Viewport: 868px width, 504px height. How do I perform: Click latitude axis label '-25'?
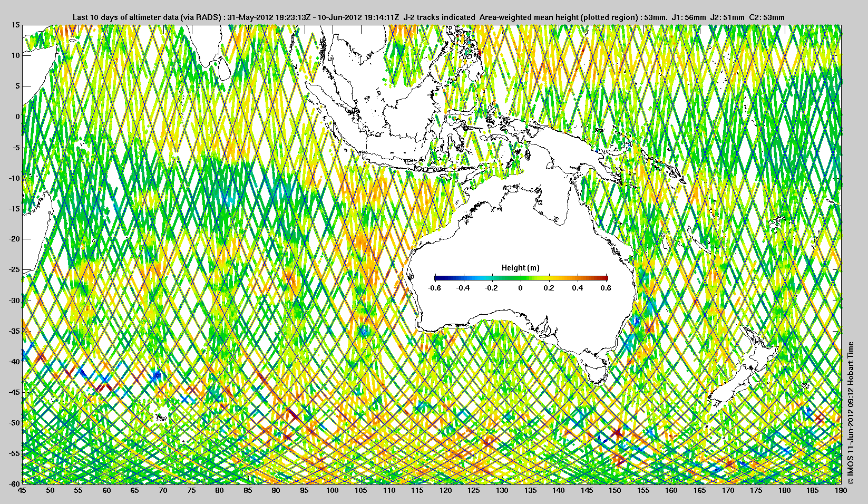pyautogui.click(x=14, y=270)
